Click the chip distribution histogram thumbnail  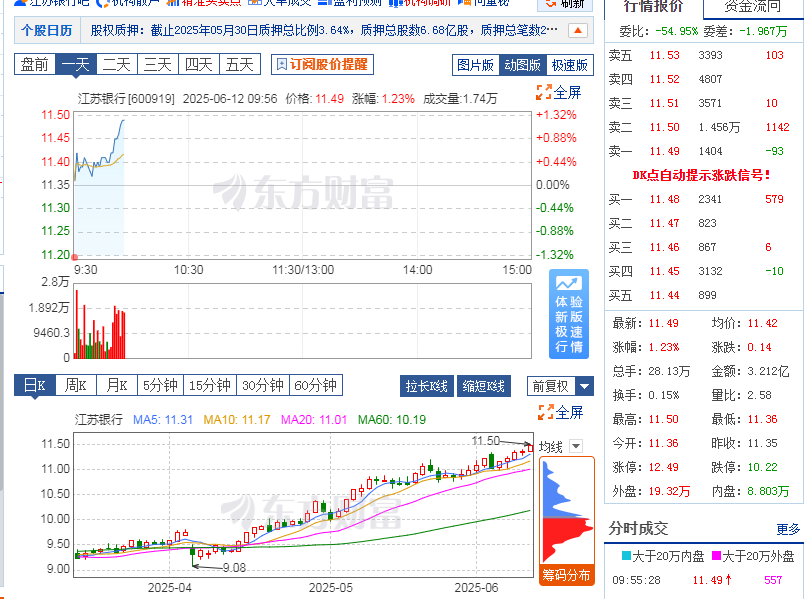point(566,510)
